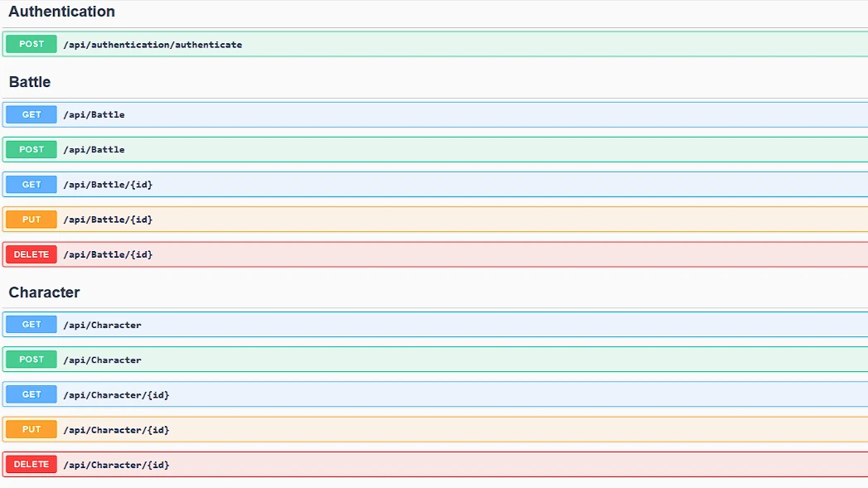Image resolution: width=868 pixels, height=488 pixels.
Task: Select the GET badge for /api/Battle/{id}
Action: [x=32, y=184]
